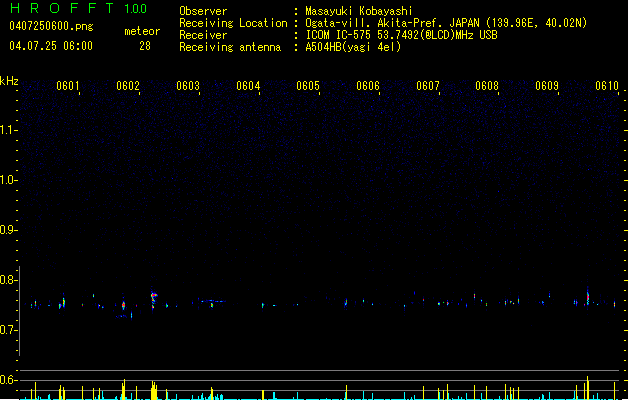Click the date stamp 04.07.25 06:00

(51, 46)
